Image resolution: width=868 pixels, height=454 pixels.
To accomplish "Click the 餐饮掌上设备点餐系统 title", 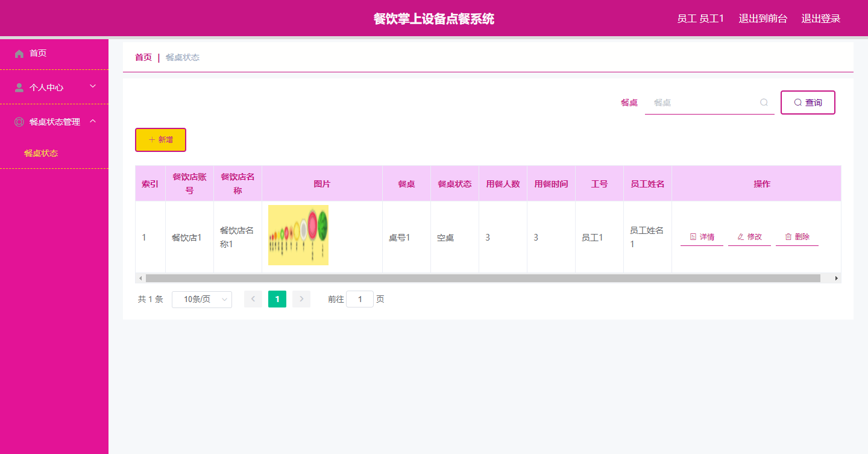I will click(x=434, y=19).
